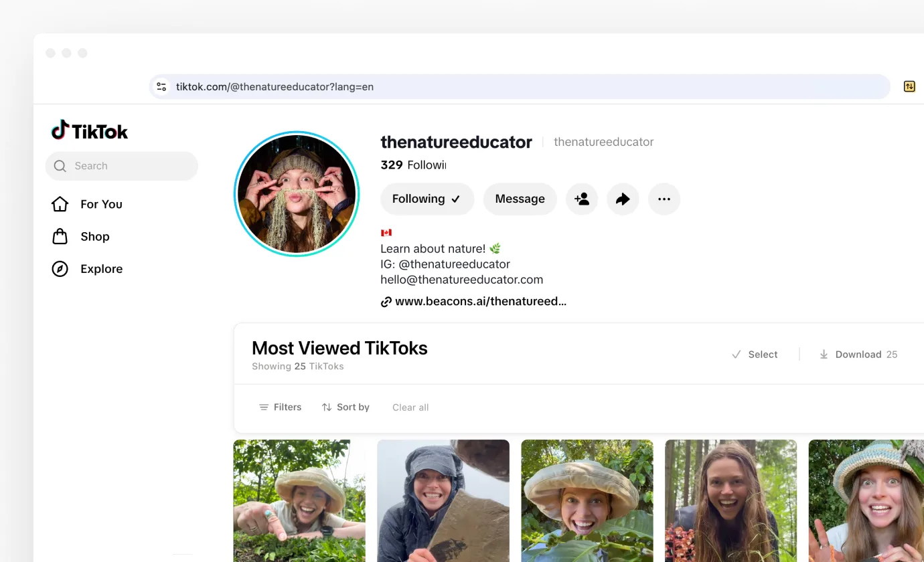Screen dimensions: 924x562
Task: Open video of long-haired woman in forest
Action: [730, 500]
